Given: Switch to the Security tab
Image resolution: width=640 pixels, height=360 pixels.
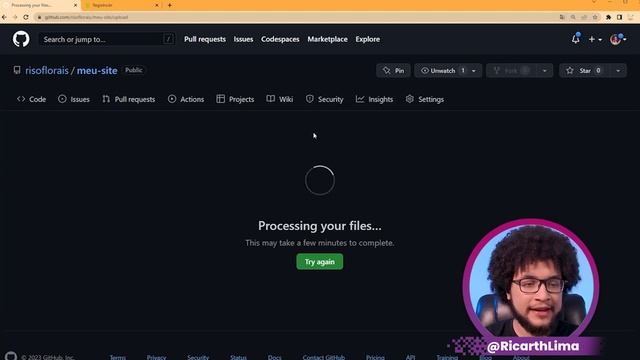Looking at the screenshot, I should coord(325,99).
